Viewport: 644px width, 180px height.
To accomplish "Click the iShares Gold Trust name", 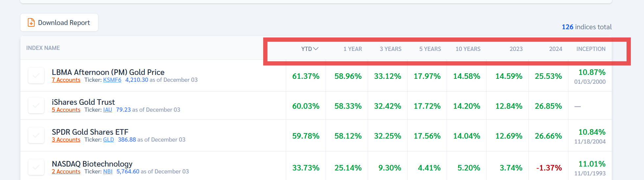I will point(83,102).
